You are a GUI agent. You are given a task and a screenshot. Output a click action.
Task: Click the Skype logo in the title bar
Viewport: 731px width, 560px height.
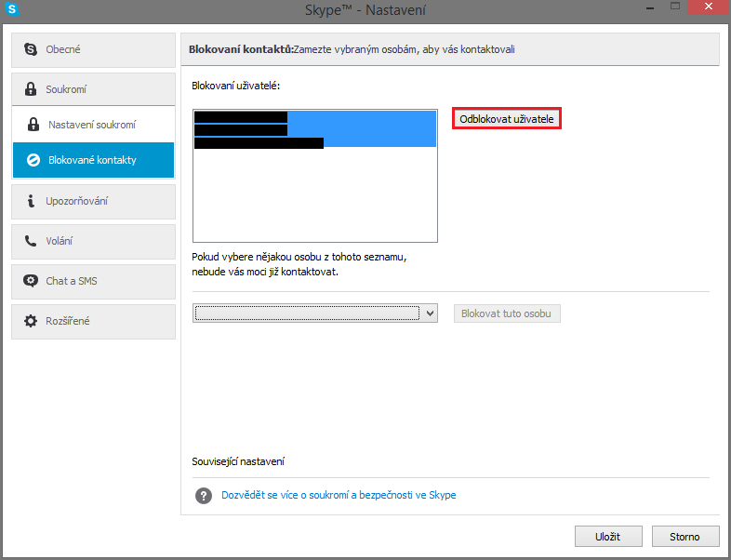(x=12, y=8)
